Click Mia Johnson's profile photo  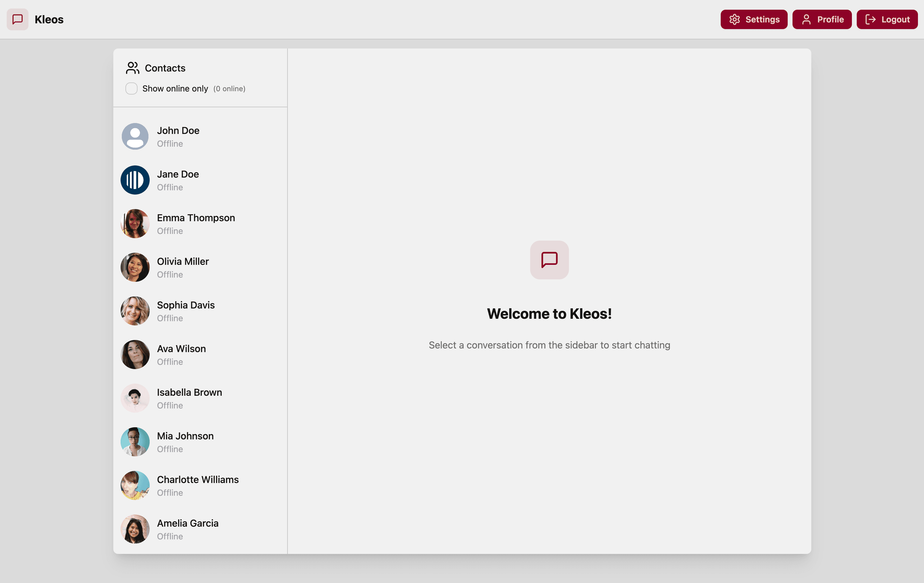(x=135, y=441)
